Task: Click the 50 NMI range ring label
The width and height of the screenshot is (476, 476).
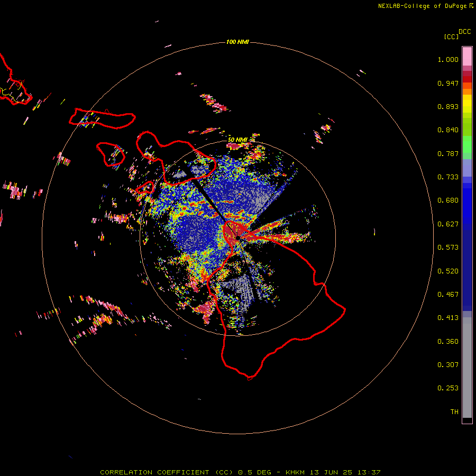Action: tap(237, 140)
